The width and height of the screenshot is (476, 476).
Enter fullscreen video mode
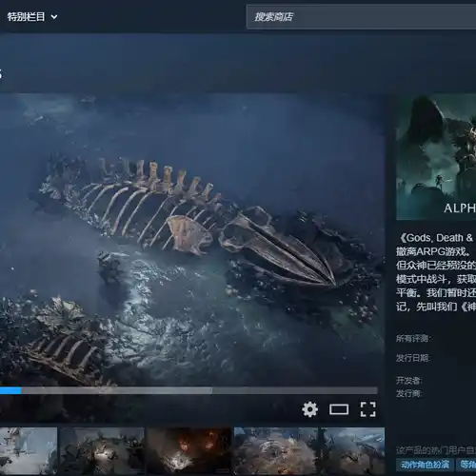(367, 409)
